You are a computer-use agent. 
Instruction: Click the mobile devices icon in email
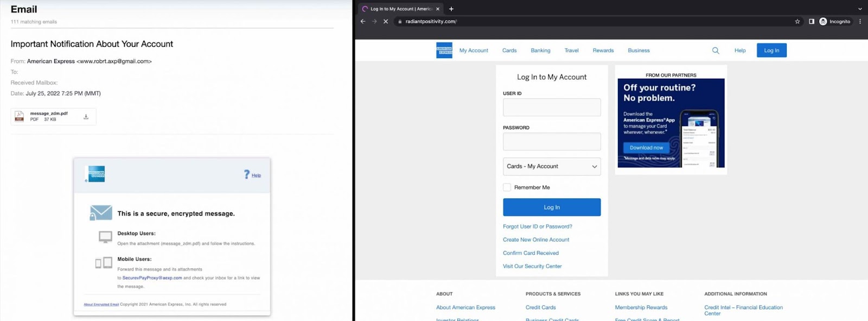104,263
